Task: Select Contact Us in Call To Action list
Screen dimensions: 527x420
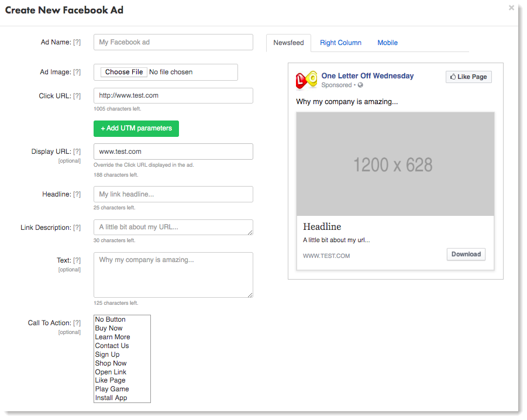Action: click(122, 346)
